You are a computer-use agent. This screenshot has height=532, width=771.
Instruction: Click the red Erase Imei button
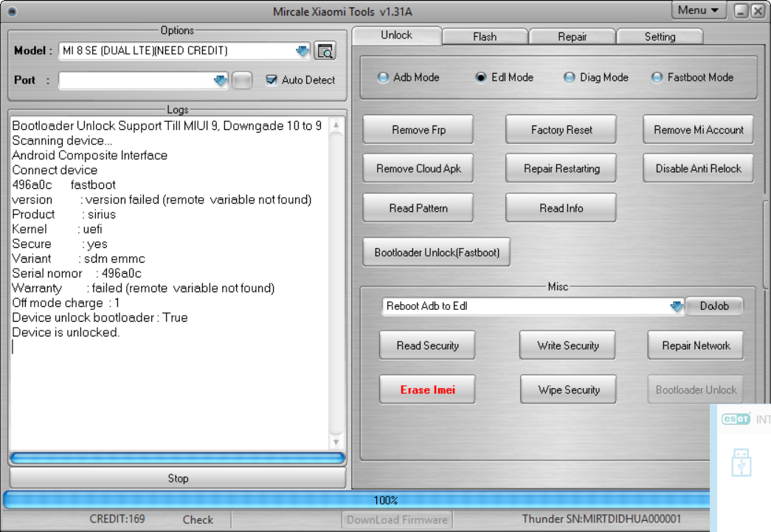427,390
